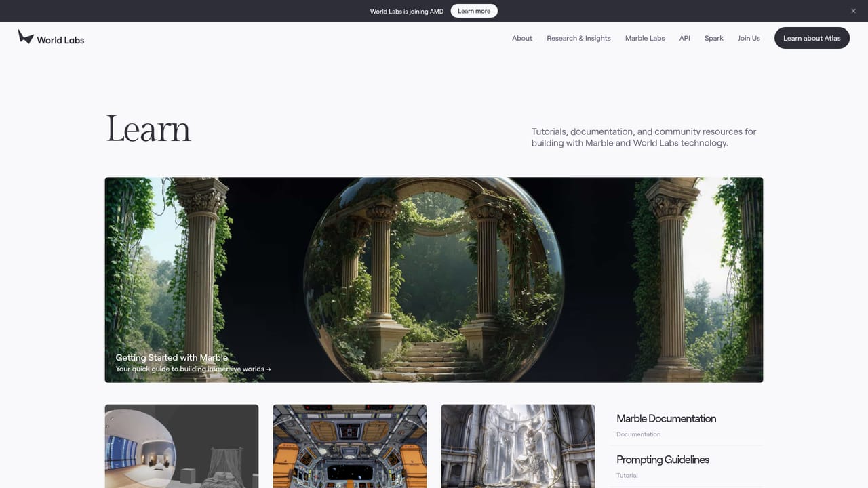Open the spaceship cockpit thumbnail card
This screenshot has height=488, width=868.
pos(350,446)
